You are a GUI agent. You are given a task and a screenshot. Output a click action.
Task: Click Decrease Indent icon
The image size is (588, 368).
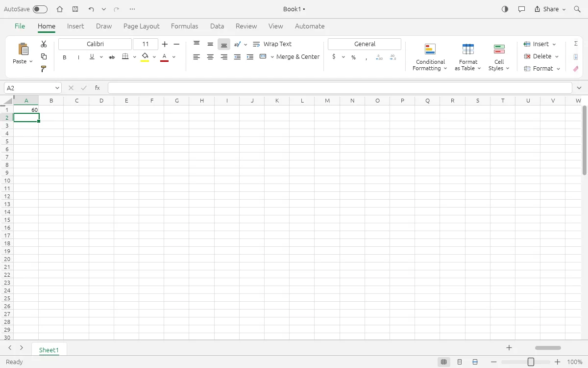click(x=237, y=57)
